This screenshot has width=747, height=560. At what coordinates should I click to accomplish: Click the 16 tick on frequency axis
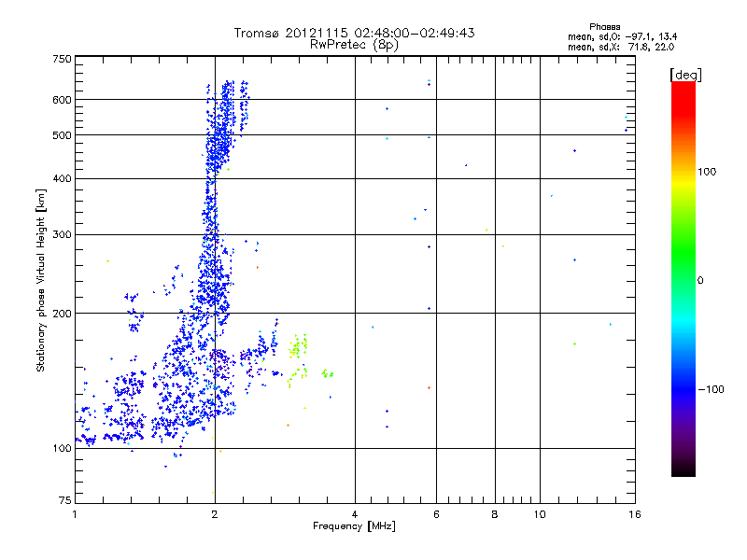click(x=634, y=514)
